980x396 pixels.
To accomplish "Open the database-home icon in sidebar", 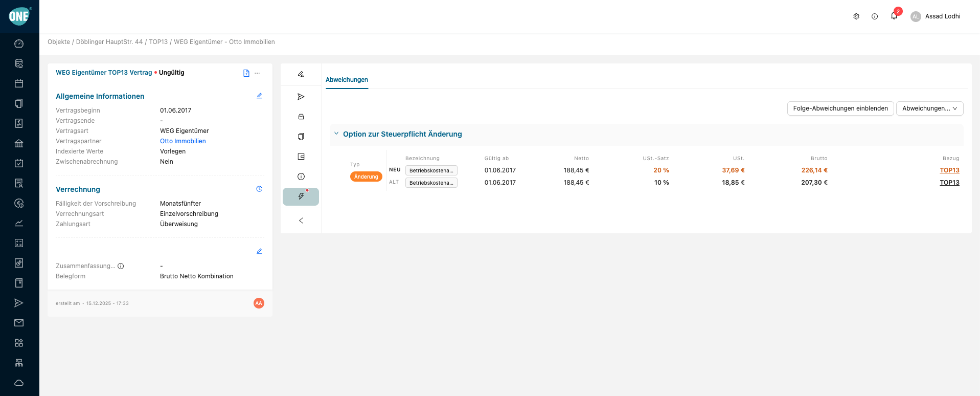I will (x=19, y=63).
